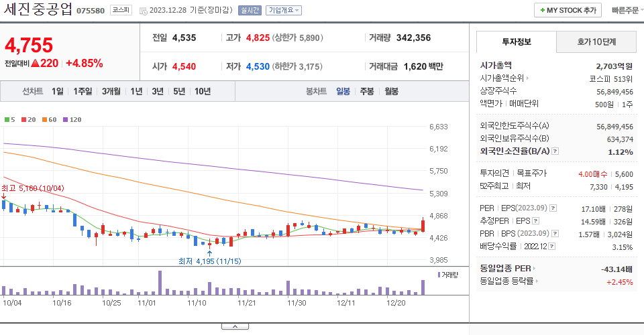Click the 시가총액 value 2,703억원
Screen dimensions: 644x335
click(x=614, y=66)
